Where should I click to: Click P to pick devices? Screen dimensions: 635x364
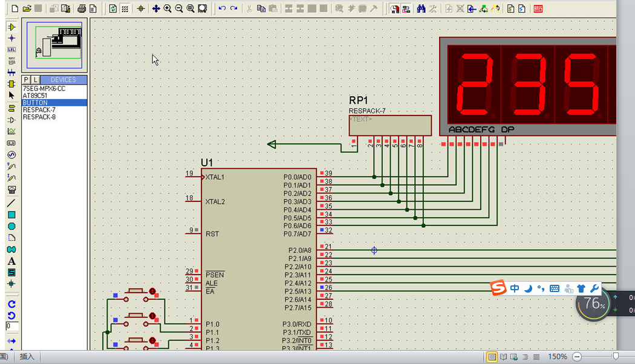point(27,80)
